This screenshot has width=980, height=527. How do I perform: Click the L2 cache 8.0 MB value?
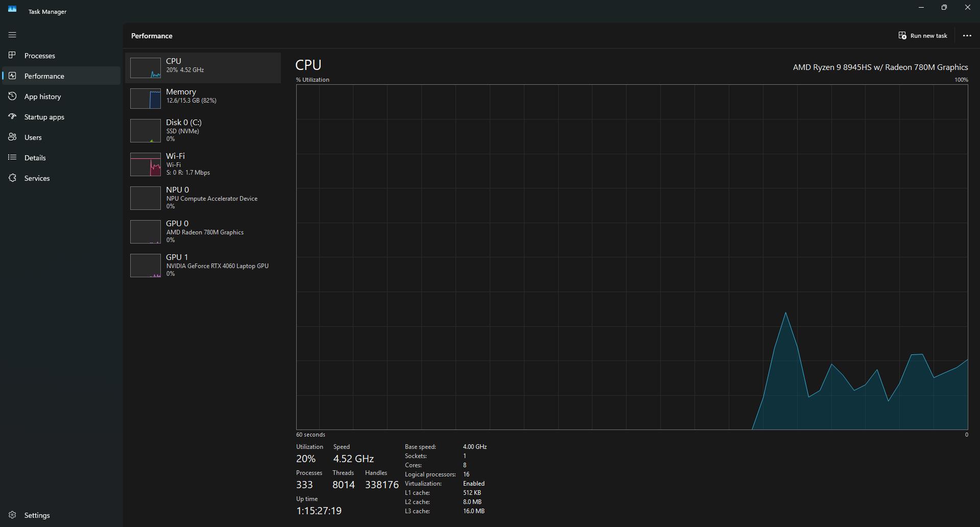(472, 502)
